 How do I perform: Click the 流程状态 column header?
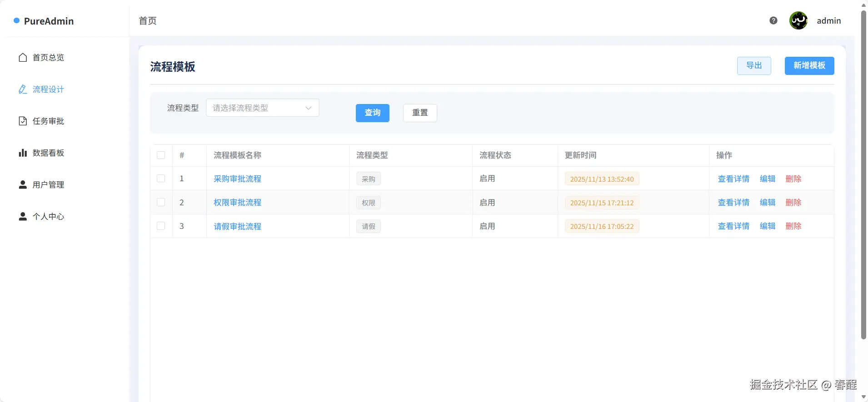click(x=495, y=155)
